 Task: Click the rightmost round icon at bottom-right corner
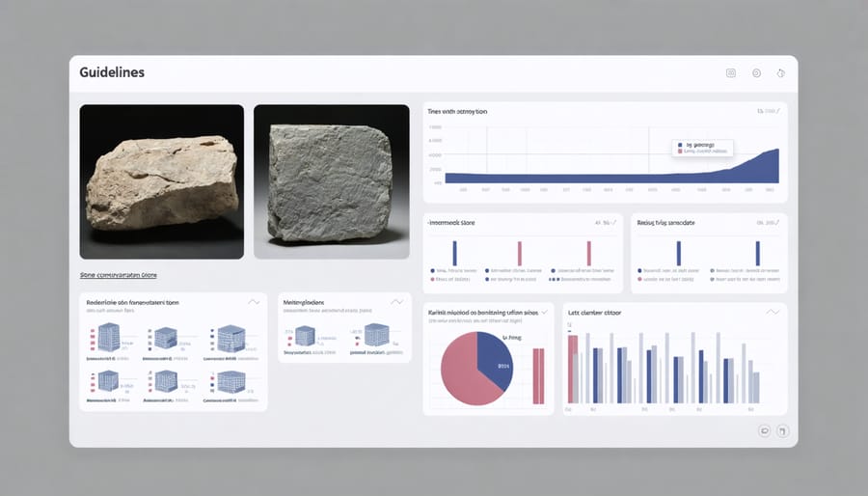[x=782, y=430]
